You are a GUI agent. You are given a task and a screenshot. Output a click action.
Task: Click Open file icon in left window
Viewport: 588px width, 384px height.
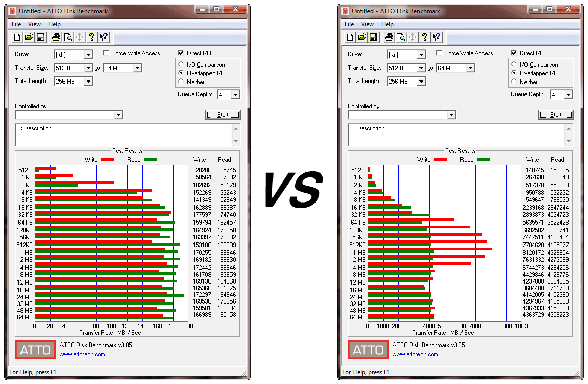click(29, 37)
